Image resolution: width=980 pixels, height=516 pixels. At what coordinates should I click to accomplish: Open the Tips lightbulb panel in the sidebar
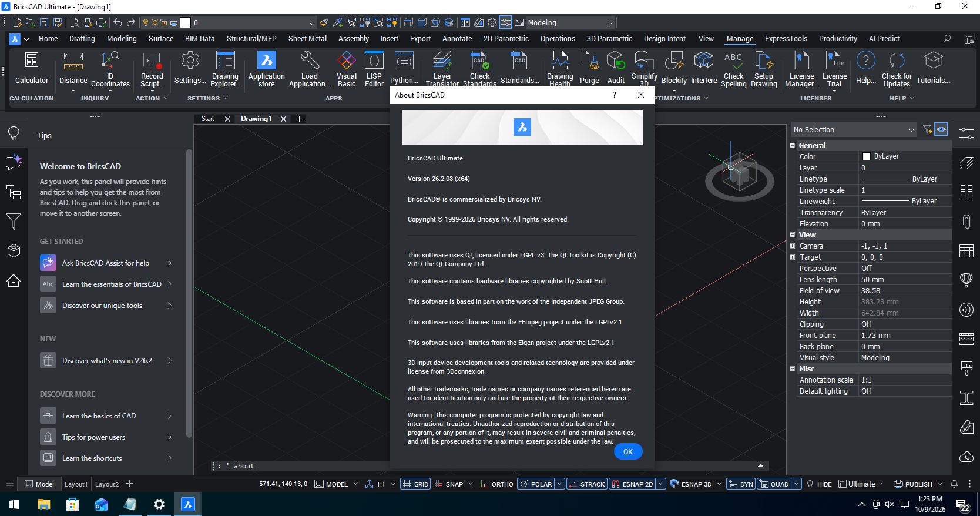point(14,134)
